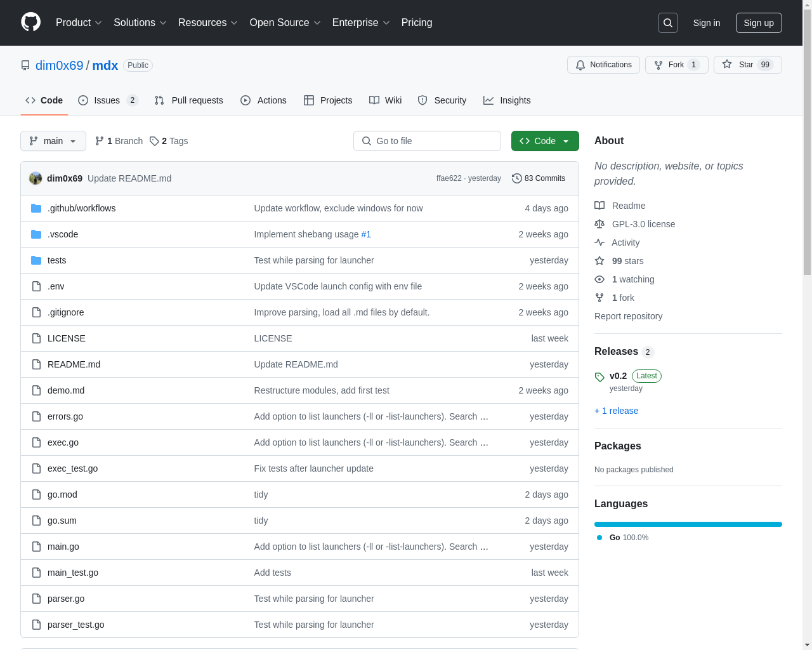Open the errors.go file

pyautogui.click(x=65, y=416)
